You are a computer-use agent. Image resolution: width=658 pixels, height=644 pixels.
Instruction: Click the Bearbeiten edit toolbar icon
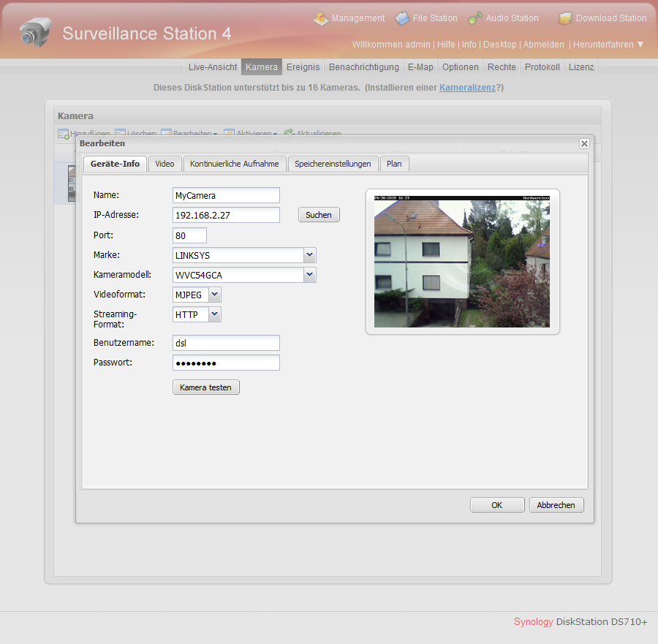[167, 134]
